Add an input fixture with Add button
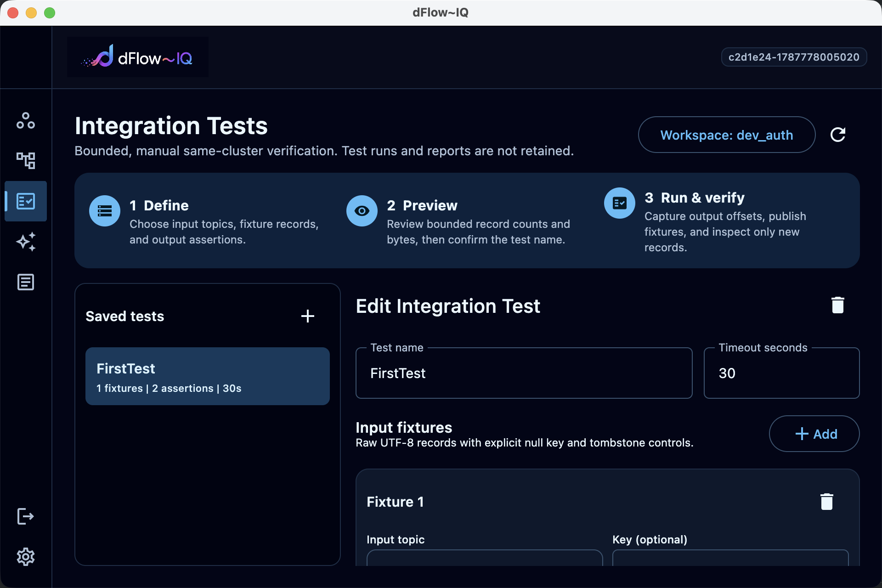 [x=814, y=434]
